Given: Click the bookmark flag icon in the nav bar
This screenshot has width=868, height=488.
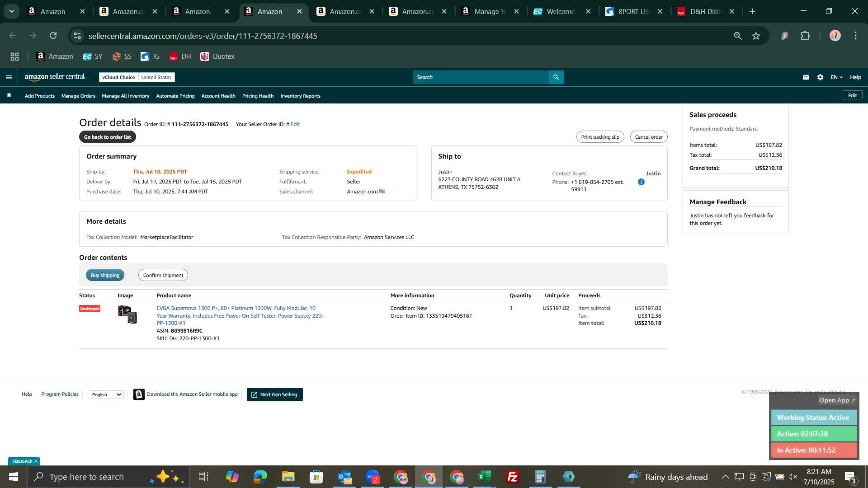Looking at the screenshot, I should (9, 96).
